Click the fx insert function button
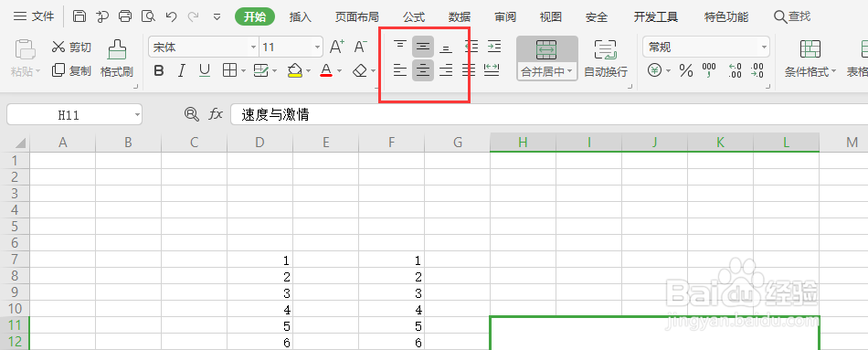This screenshot has width=868, height=350. click(216, 114)
